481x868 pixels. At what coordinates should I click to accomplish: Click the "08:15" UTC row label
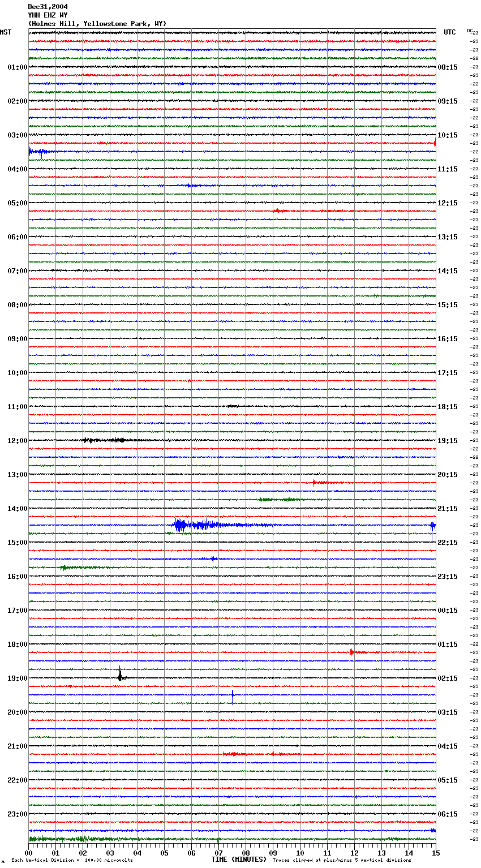[448, 67]
